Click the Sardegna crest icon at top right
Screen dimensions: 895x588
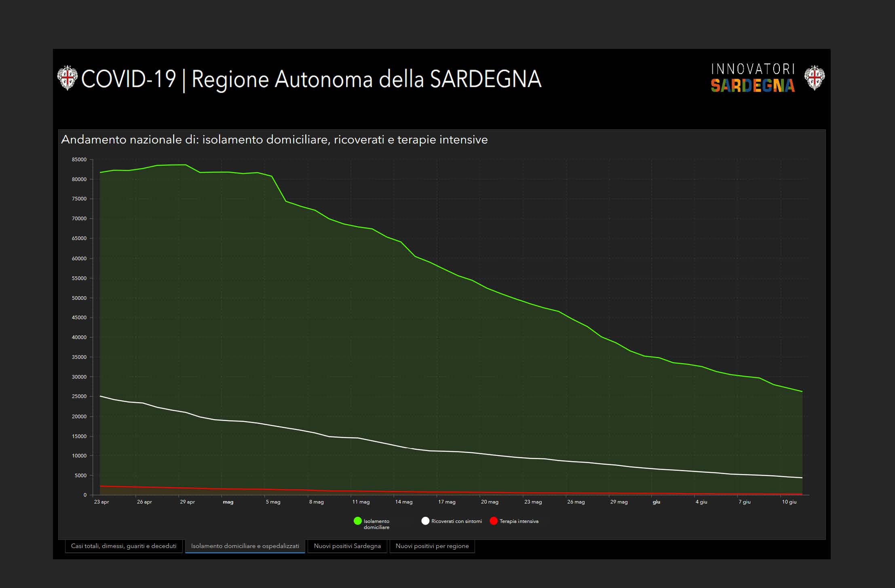pos(814,78)
